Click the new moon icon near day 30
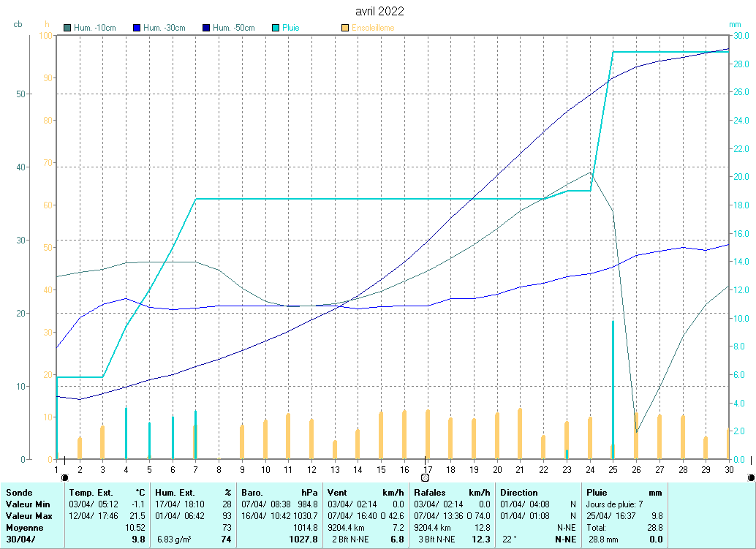 751,477
